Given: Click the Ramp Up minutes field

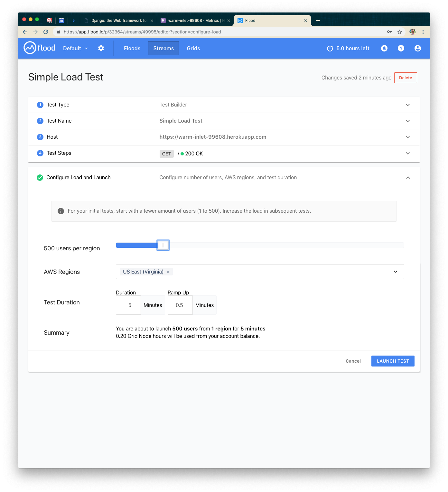Looking at the screenshot, I should click(x=180, y=305).
